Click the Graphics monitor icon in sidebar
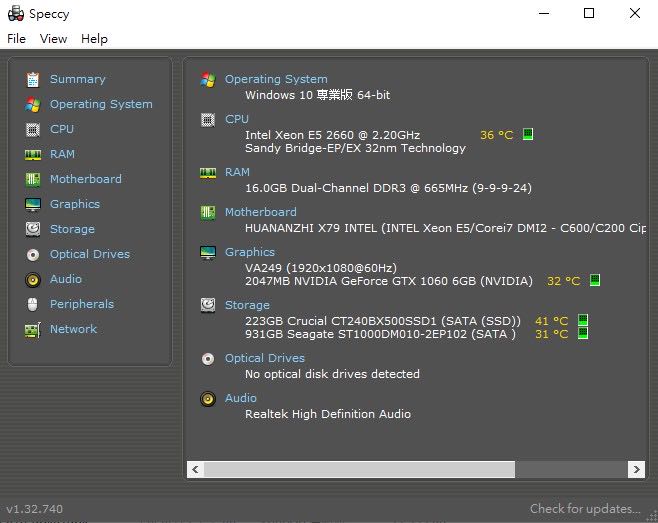 [33, 204]
